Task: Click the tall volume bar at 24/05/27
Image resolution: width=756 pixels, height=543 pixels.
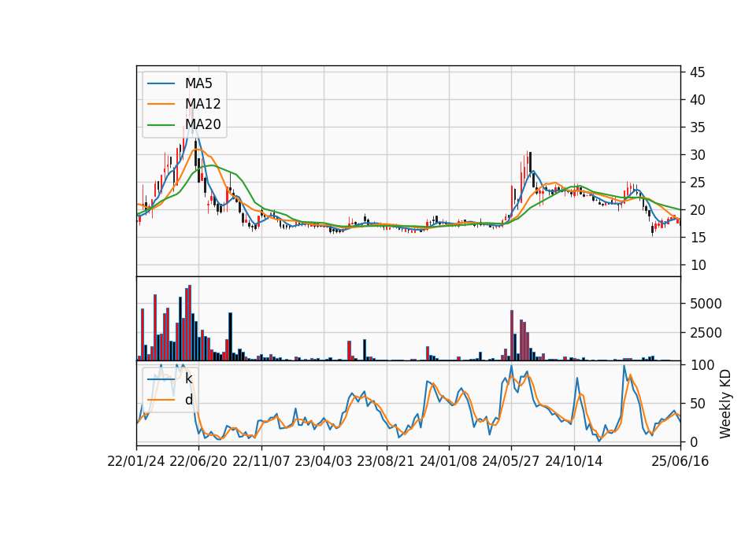Action: [x=512, y=335]
